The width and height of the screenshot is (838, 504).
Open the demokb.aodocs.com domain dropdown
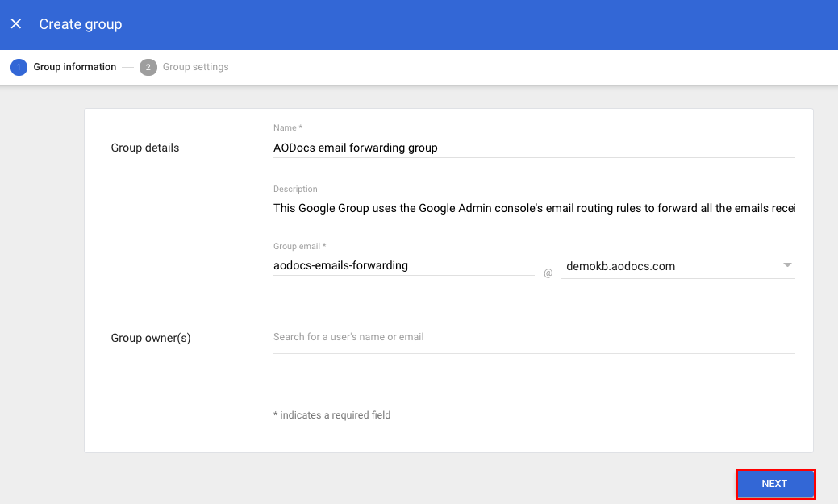click(677, 266)
